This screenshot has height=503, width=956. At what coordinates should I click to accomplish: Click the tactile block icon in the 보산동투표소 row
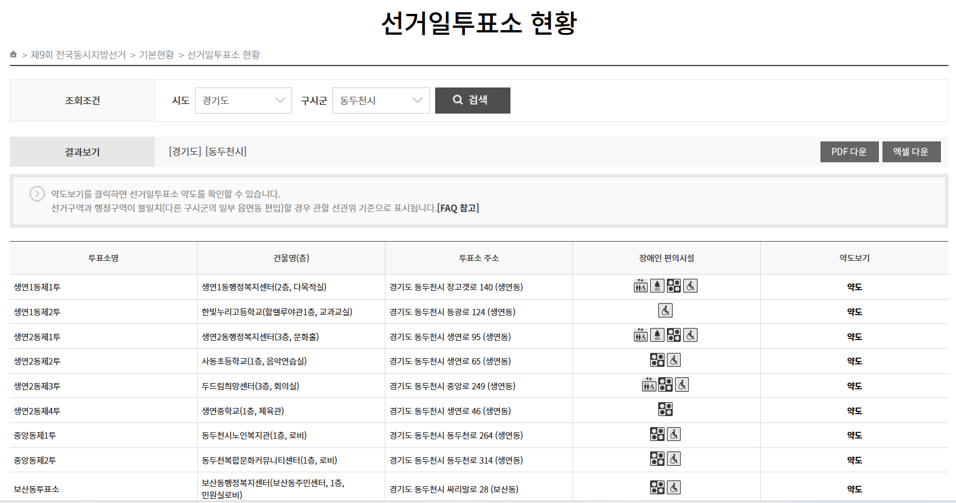pyautogui.click(x=657, y=487)
